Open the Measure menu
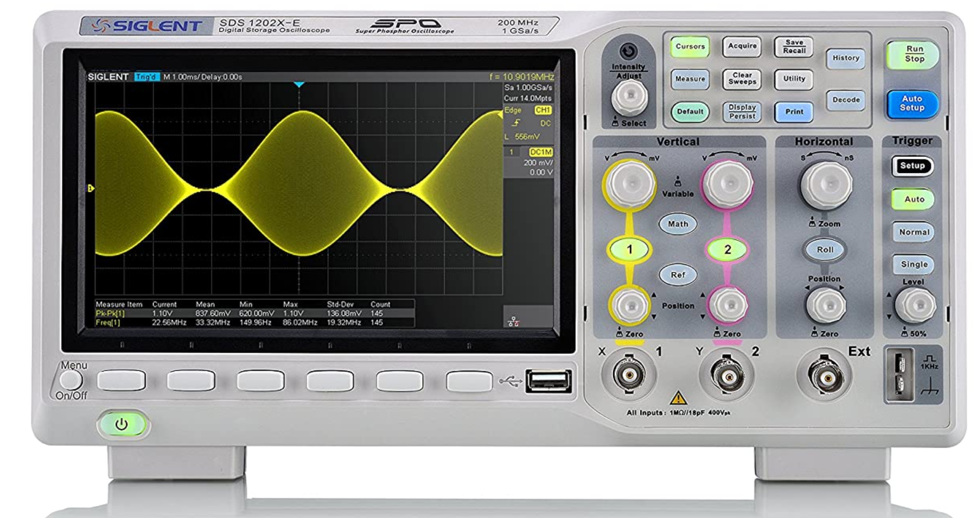 coord(690,79)
